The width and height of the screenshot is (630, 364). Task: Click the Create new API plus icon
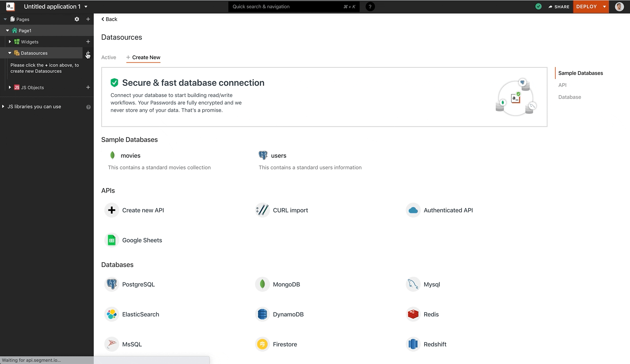point(112,210)
